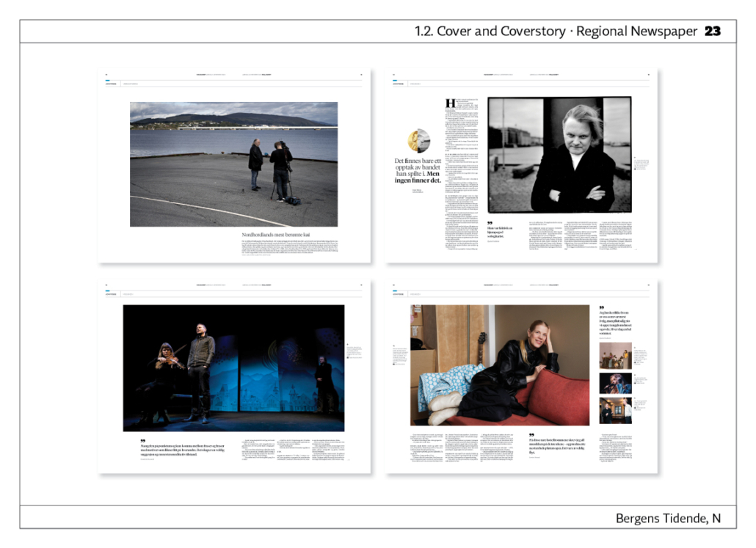The width and height of the screenshot is (756, 548).
Task: Click the quotation mark icon under the portrait
Action: click(x=490, y=223)
